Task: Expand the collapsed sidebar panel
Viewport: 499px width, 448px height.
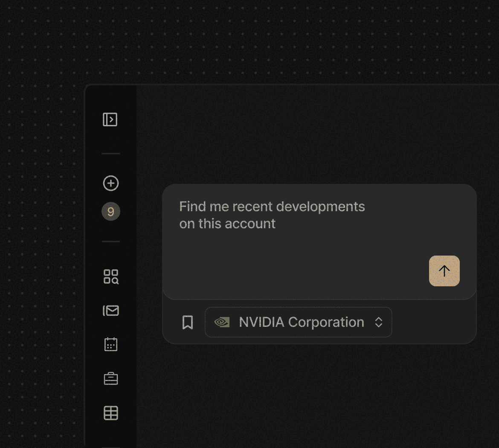Action: 110,119
